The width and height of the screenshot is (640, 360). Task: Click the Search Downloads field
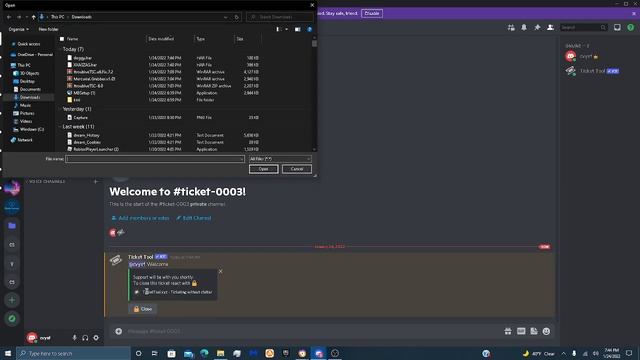click(280, 17)
